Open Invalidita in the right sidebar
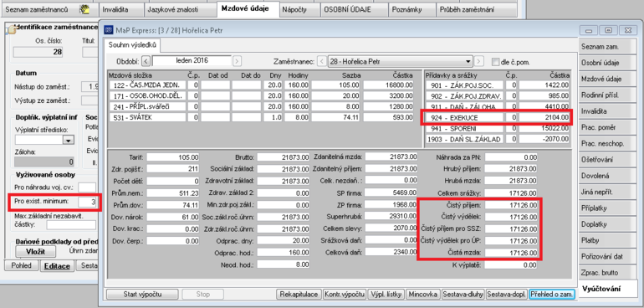 coord(608,111)
